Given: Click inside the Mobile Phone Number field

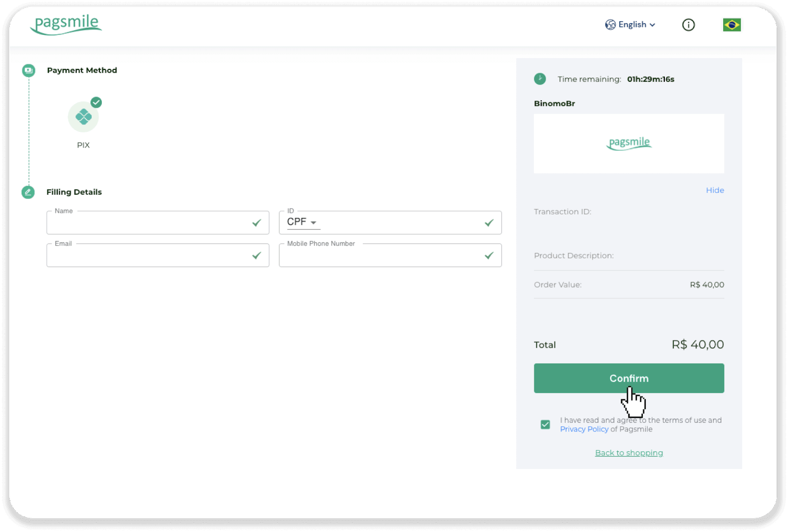Looking at the screenshot, I should (x=374, y=255).
